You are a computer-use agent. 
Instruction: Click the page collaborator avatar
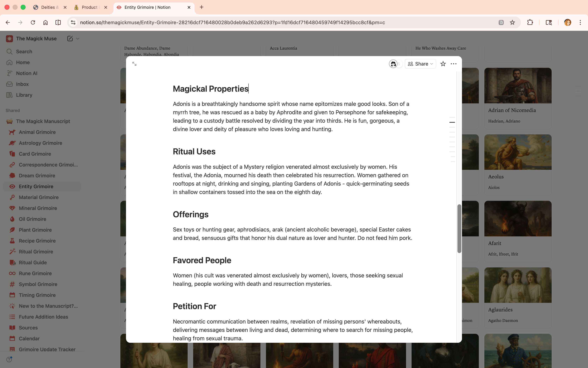coord(393,64)
